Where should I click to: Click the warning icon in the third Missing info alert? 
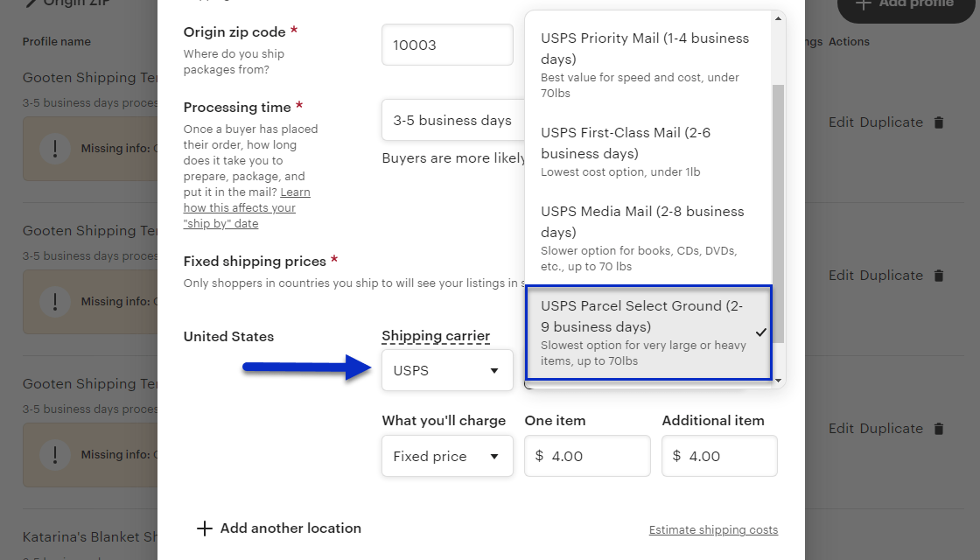(55, 455)
